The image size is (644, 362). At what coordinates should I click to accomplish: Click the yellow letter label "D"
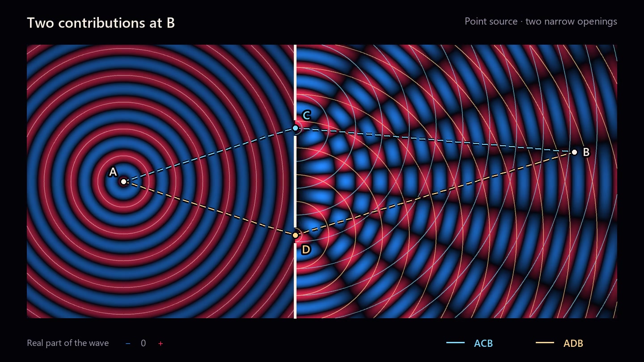306,249
